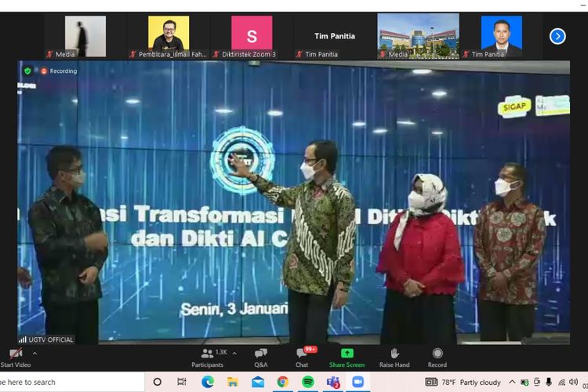Screen dimensions: 588x392
Task: Expand the video options arrow beside Start Video
Action: [34, 354]
